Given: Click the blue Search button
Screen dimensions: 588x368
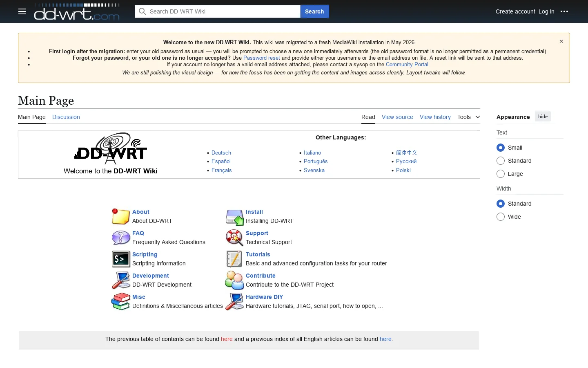Looking at the screenshot, I should [x=314, y=11].
